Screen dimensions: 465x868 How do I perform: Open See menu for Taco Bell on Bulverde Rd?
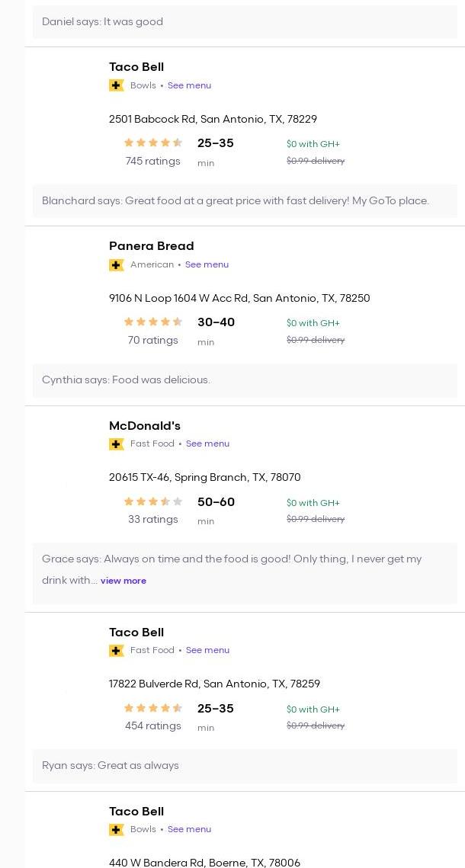207,650
